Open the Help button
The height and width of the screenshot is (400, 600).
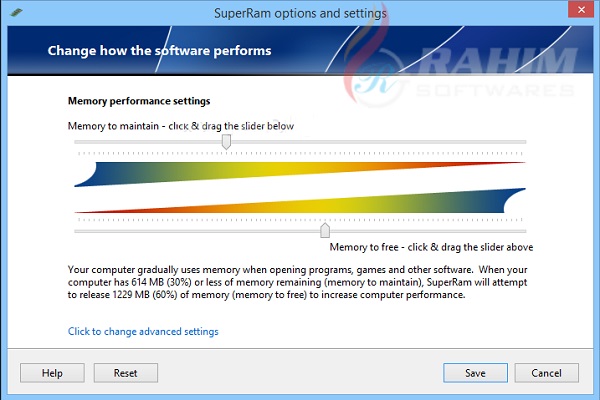click(x=52, y=373)
